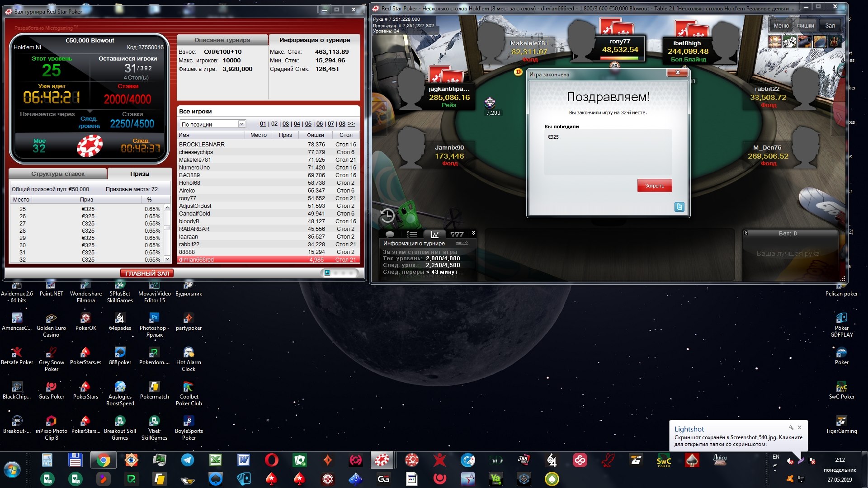Screen dimensions: 868x488
Task: Open the PokerOK desktop shortcut
Action: click(85, 322)
